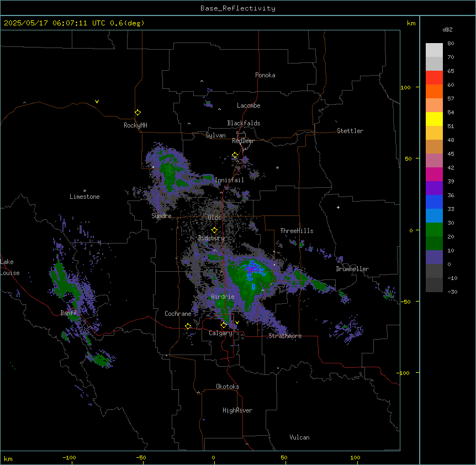This screenshot has height=465, width=476.
Task: Click the Lacombe city label
Action: click(x=248, y=105)
